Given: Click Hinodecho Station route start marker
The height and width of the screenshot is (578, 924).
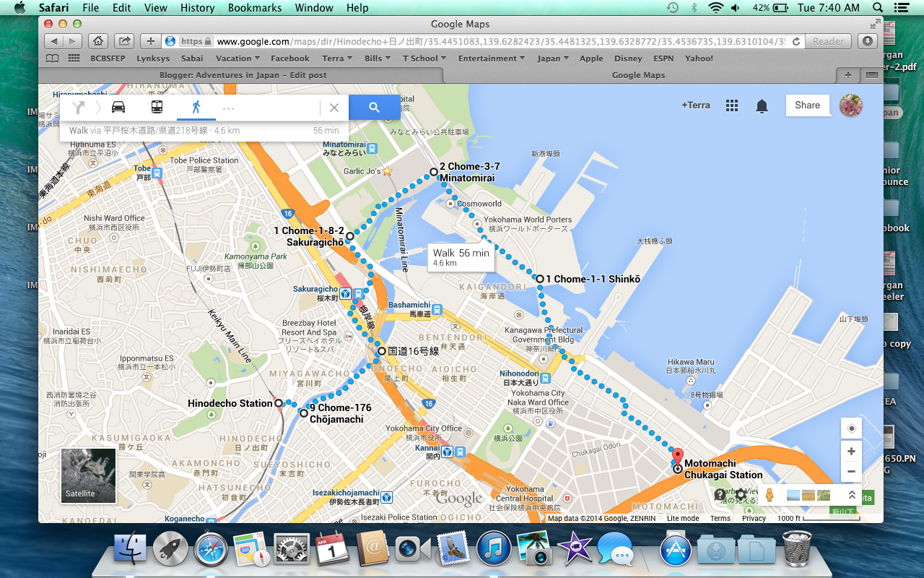Looking at the screenshot, I should 279,403.
